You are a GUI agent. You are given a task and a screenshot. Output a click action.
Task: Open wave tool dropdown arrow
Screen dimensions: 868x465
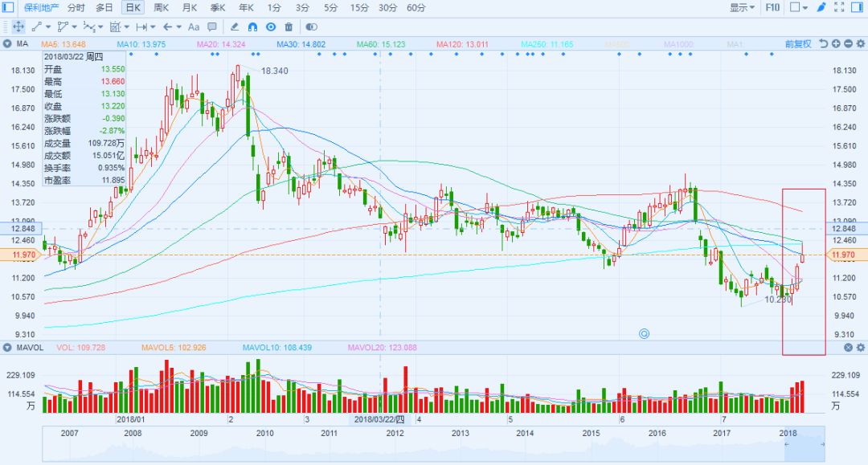pos(100,27)
